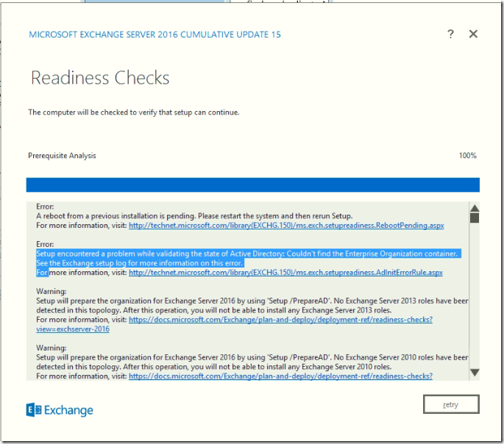Screen dimensions: 504x444
Task: Click 'detected in this topology' line about 2013 roles
Action: coord(214,310)
